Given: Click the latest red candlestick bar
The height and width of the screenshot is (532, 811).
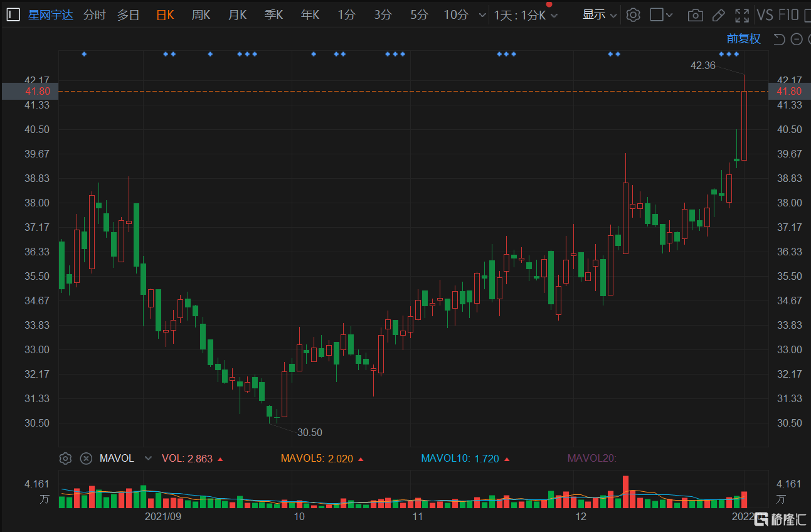Looking at the screenshot, I should coord(744,125).
